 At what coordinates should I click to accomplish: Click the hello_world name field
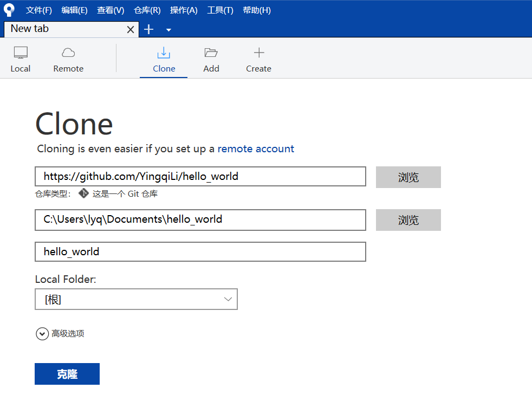pos(200,252)
